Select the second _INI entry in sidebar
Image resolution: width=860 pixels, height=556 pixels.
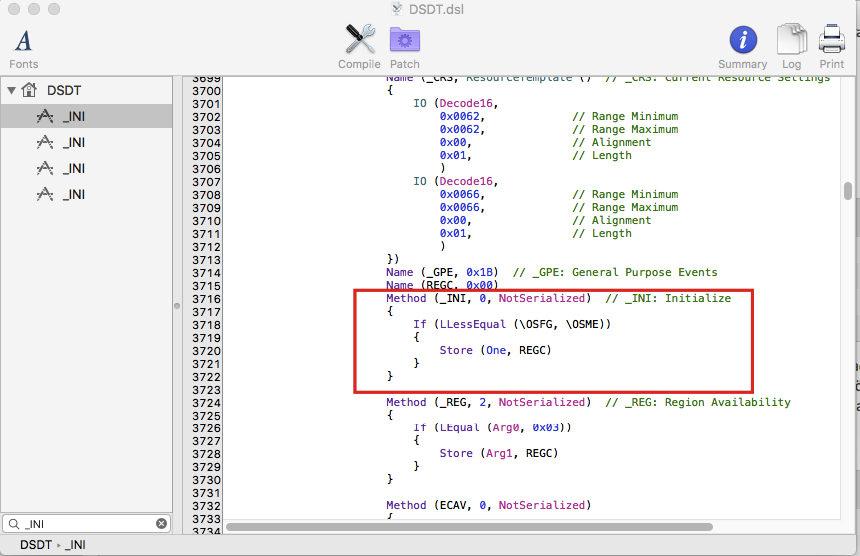(73, 142)
